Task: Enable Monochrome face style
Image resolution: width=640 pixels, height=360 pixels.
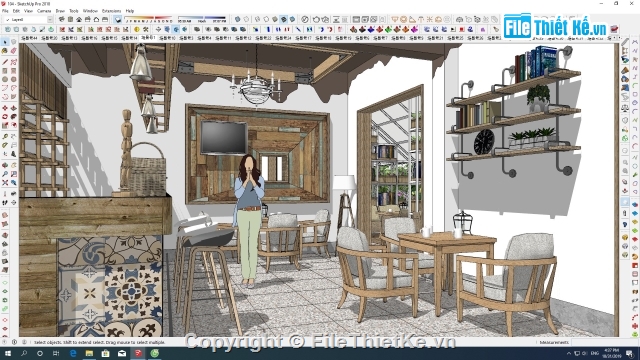Action: click(292, 19)
